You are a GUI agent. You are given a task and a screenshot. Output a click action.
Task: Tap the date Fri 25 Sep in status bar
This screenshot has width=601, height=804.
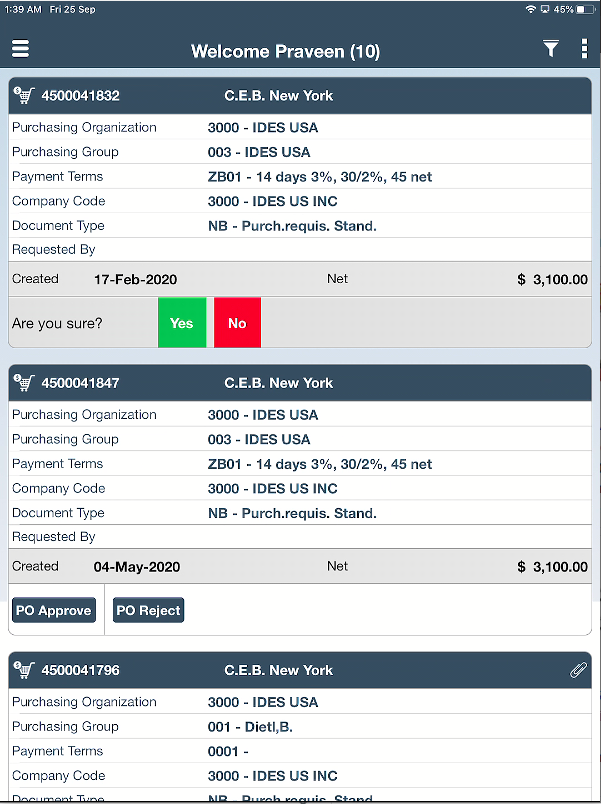click(x=72, y=9)
